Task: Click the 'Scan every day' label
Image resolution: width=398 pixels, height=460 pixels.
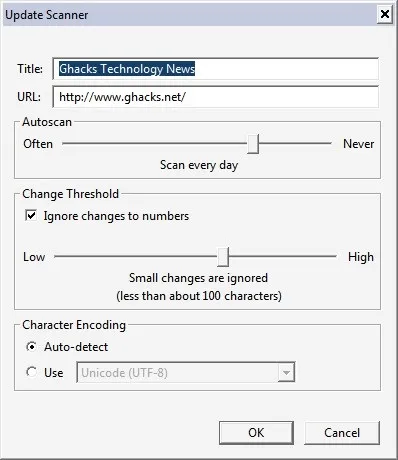Action: [199, 165]
